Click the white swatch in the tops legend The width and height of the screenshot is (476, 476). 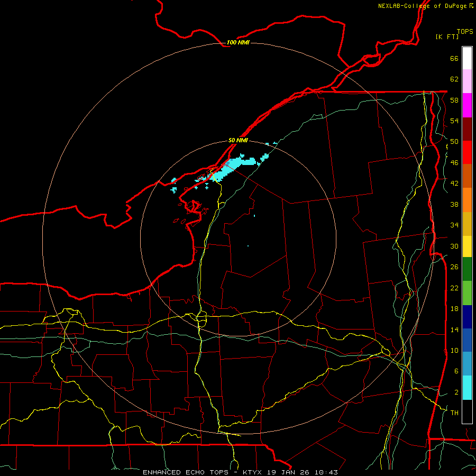tap(467, 58)
